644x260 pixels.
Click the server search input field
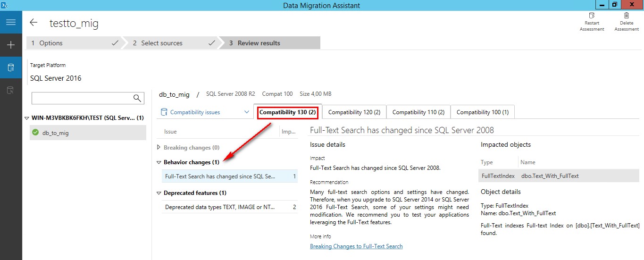(x=82, y=98)
